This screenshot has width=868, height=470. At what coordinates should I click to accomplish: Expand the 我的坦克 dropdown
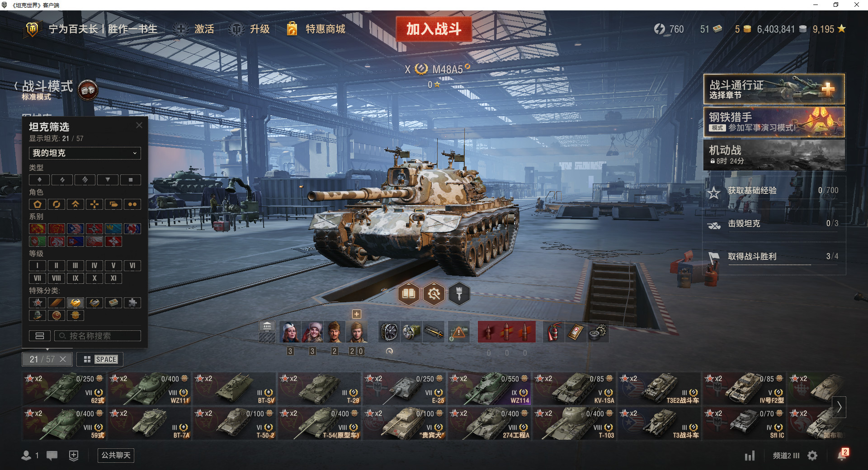click(x=85, y=153)
